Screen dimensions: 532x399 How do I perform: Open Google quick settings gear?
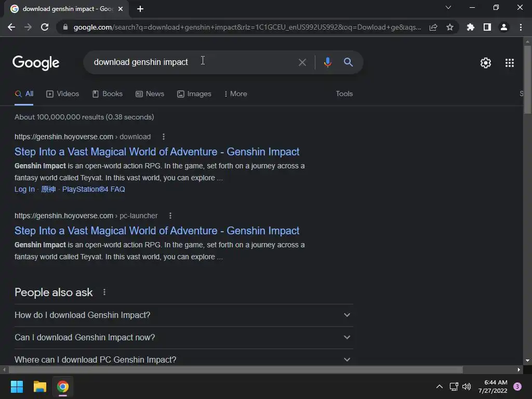point(486,63)
